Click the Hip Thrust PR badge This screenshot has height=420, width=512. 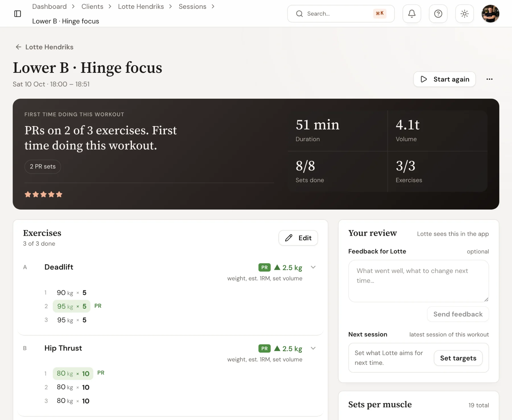264,349
